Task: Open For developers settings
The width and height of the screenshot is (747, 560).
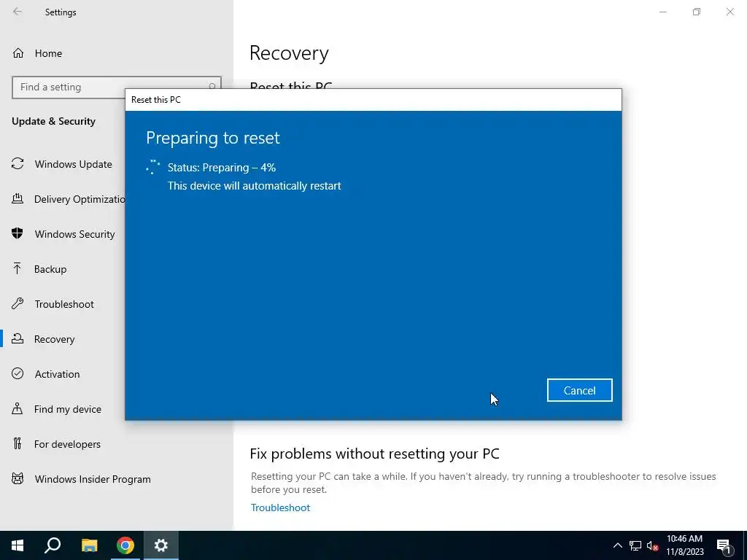Action: pos(67,444)
